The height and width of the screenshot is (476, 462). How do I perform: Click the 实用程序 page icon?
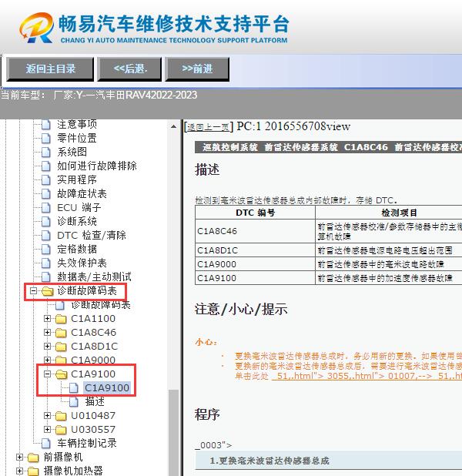46,179
